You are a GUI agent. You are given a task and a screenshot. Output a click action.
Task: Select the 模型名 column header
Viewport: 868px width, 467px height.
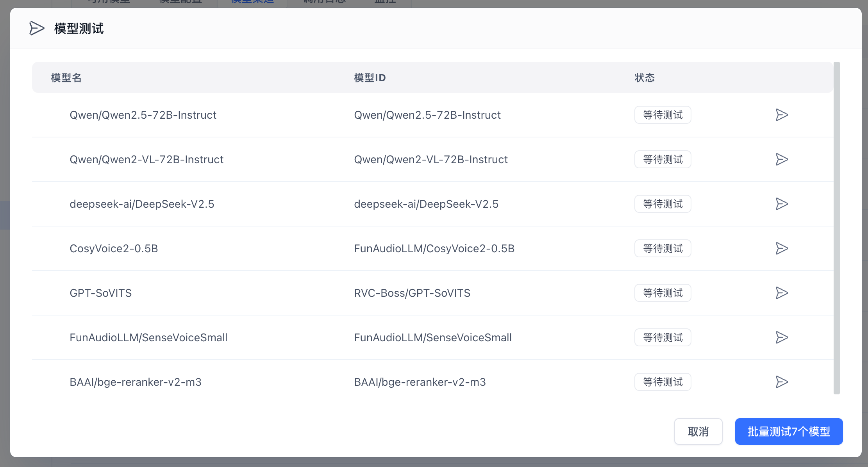point(66,78)
